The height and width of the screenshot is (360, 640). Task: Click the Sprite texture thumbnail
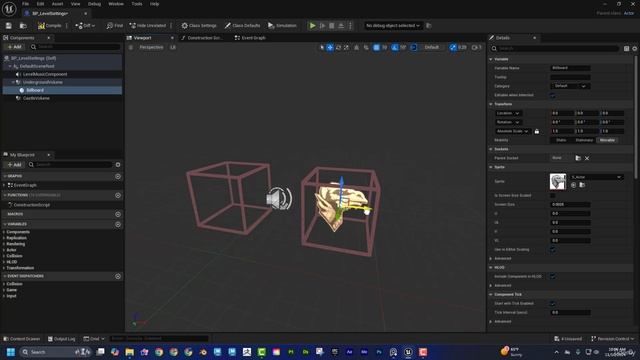click(x=558, y=182)
